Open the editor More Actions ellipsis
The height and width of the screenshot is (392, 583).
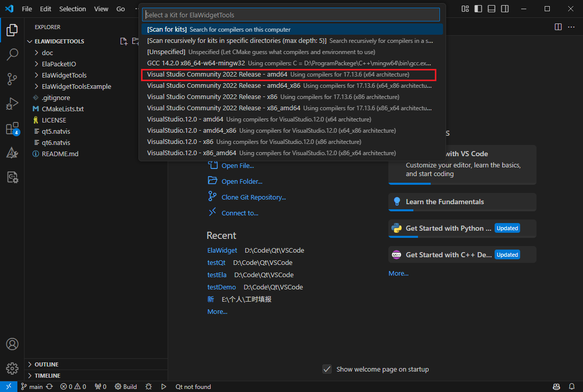pyautogui.click(x=571, y=27)
